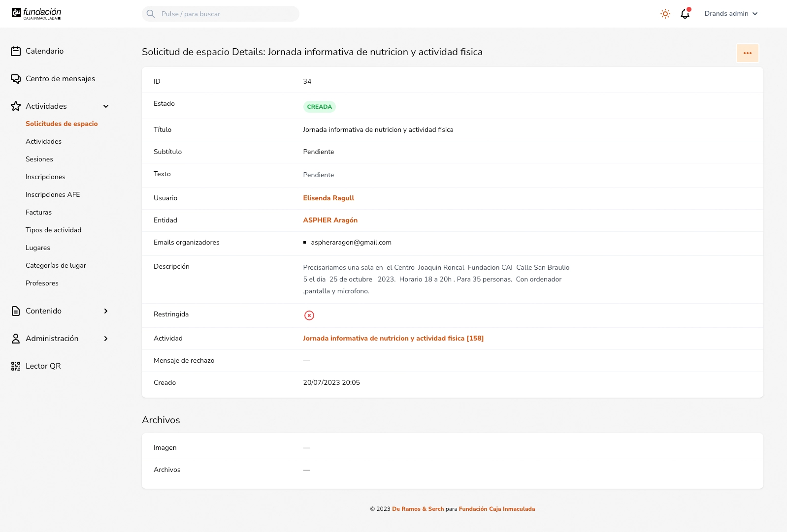Click the Administración person icon
Viewport: 787px width, 532px height.
coord(16,339)
